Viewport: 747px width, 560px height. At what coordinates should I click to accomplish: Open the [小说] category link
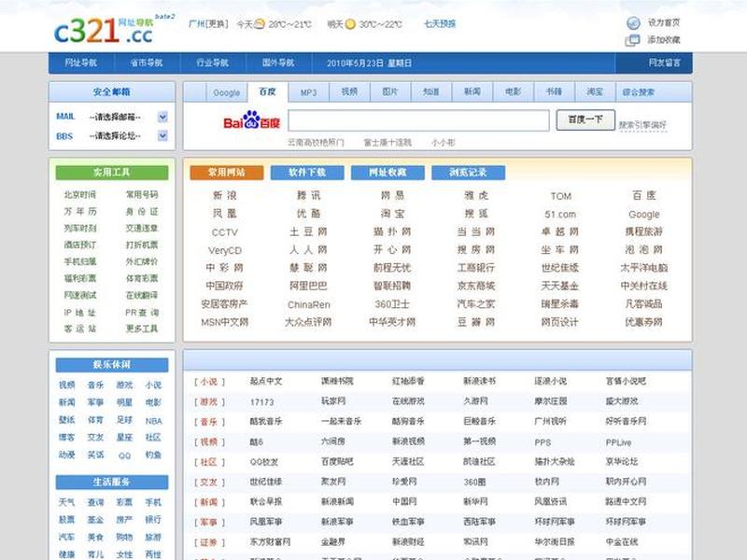[209, 382]
